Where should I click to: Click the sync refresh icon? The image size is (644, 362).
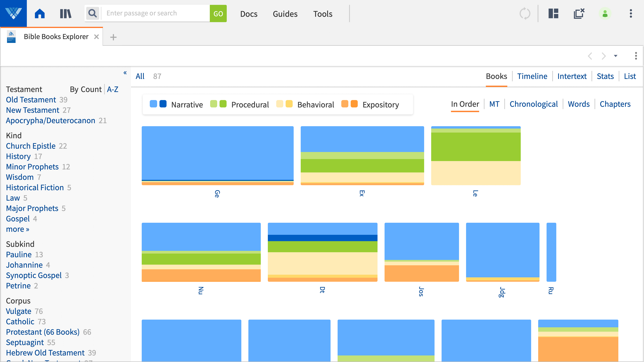point(525,13)
